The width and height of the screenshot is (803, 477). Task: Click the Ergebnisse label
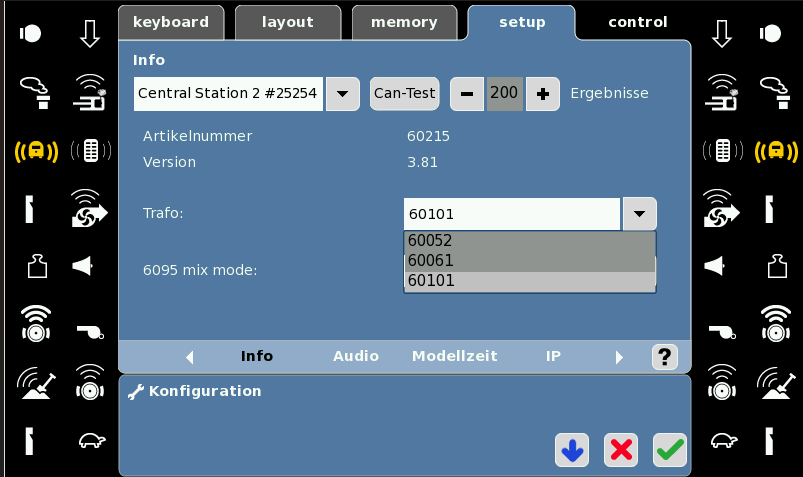[609, 93]
